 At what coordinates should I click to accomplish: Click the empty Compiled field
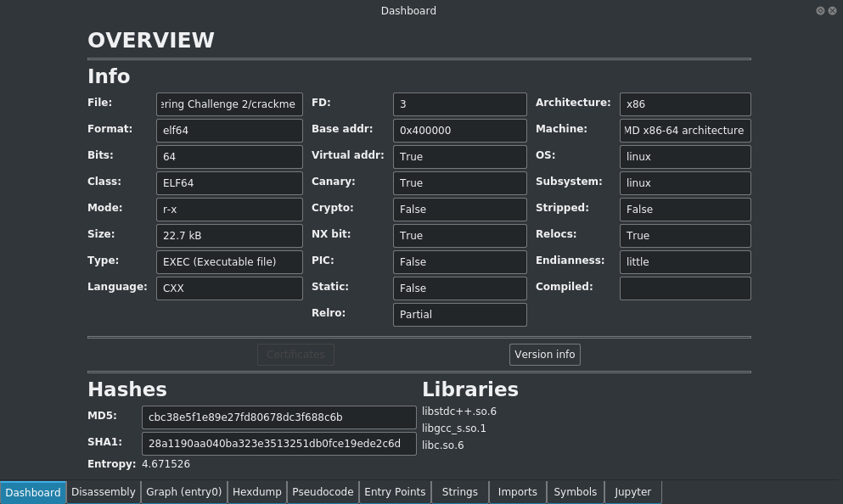tap(685, 288)
